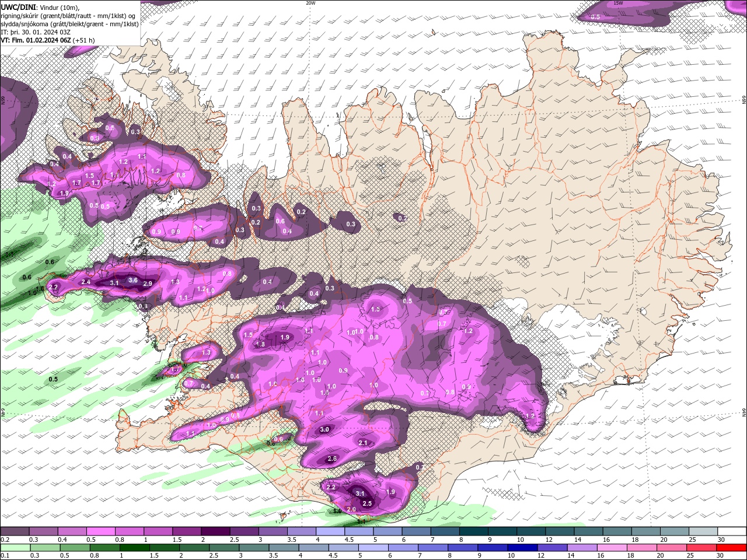The height and width of the screenshot is (560, 747).
Task: Click the 30 label on the rain scale
Action: coord(720,555)
